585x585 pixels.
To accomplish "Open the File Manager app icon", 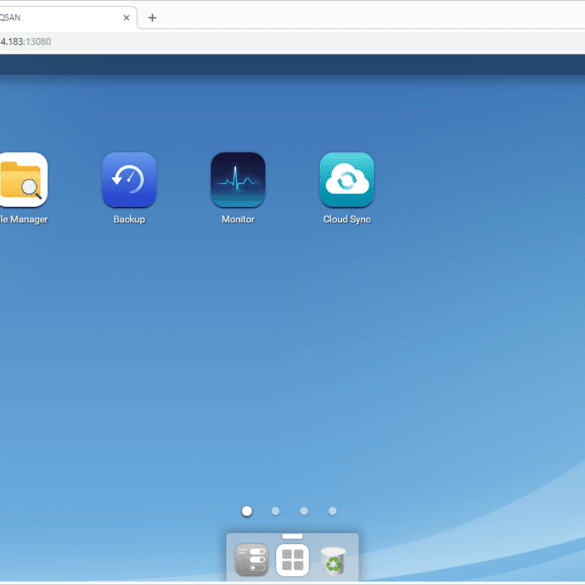I will (23, 179).
